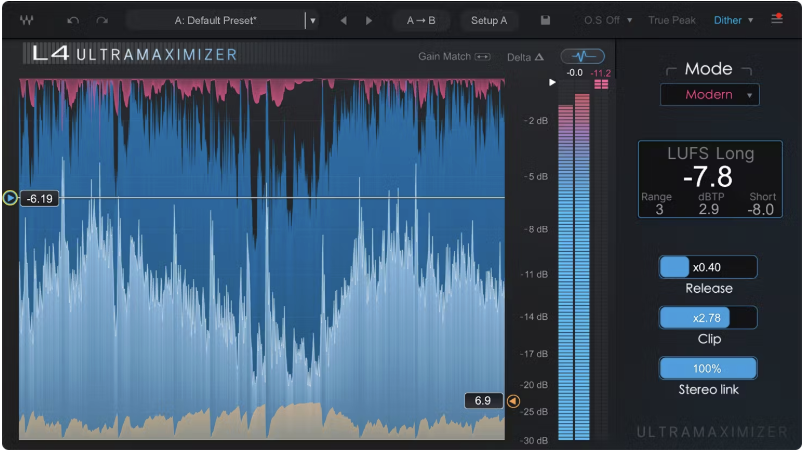Click the Short LUFS value -8.0

point(761,209)
